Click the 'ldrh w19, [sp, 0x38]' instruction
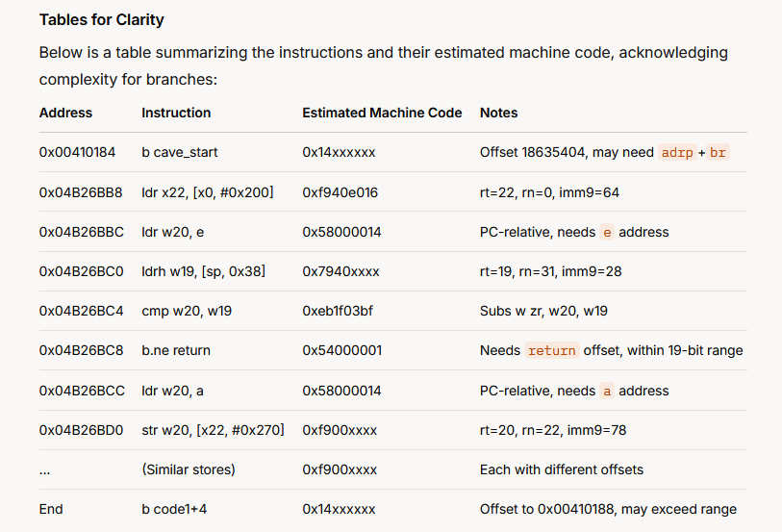The image size is (782, 532). [204, 271]
